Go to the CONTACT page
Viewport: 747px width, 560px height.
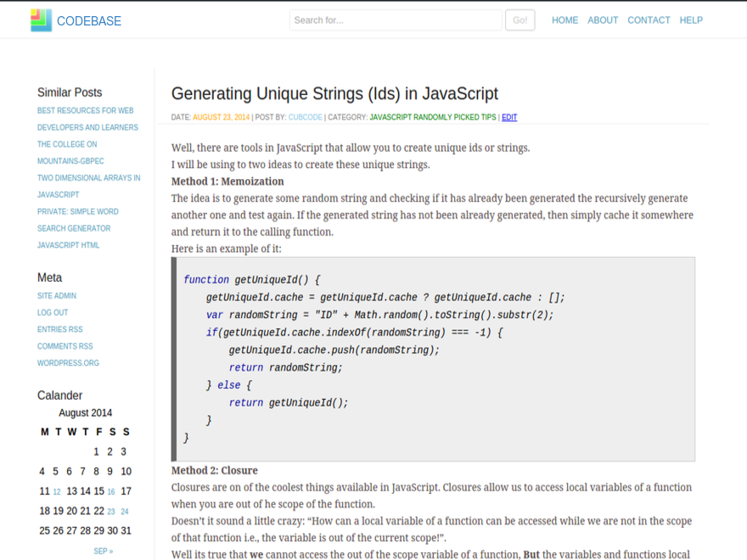click(x=649, y=20)
